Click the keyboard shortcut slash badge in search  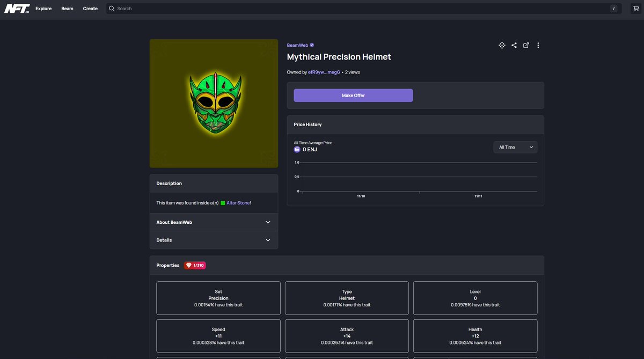click(613, 8)
